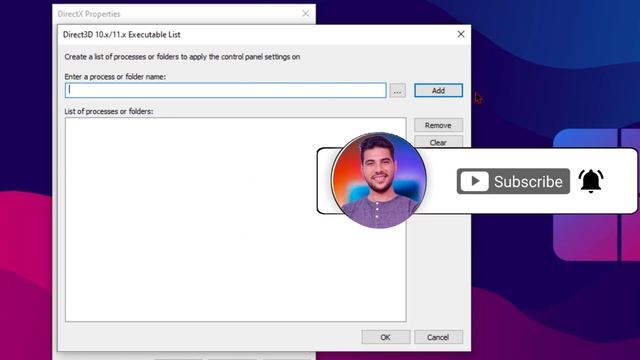This screenshot has width=640, height=360.
Task: Click the process or folder name field
Action: click(x=225, y=90)
